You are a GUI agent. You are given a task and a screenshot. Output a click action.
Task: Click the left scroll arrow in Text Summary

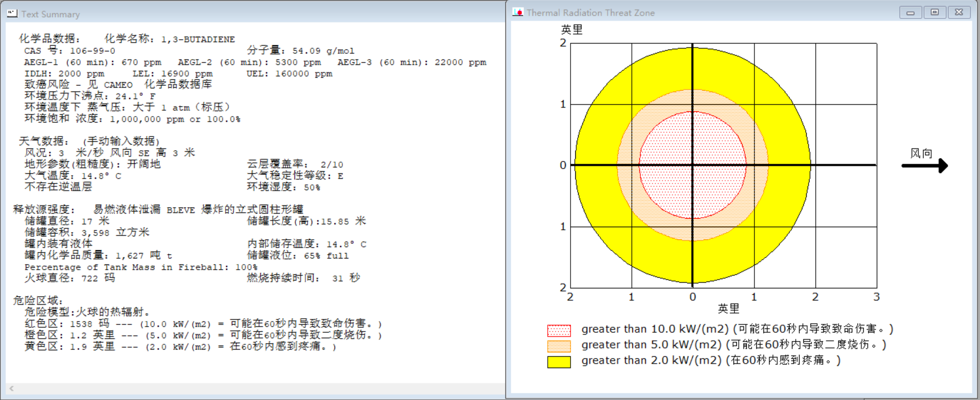(11, 388)
